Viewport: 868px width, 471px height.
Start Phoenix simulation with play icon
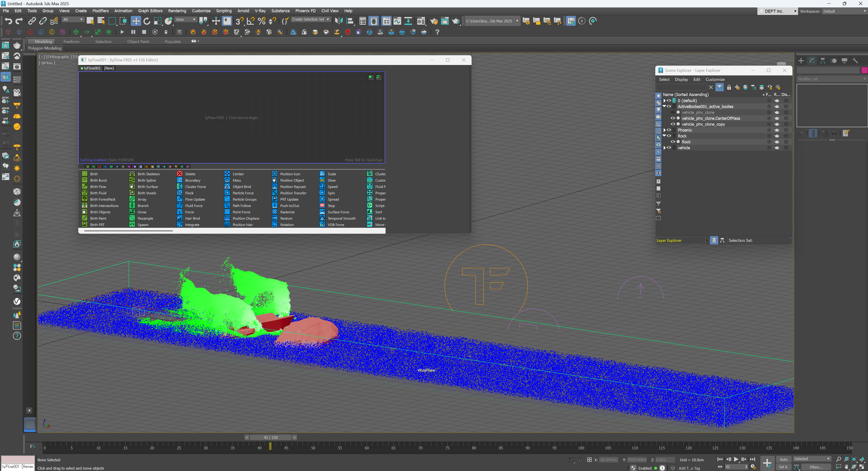tap(122, 32)
